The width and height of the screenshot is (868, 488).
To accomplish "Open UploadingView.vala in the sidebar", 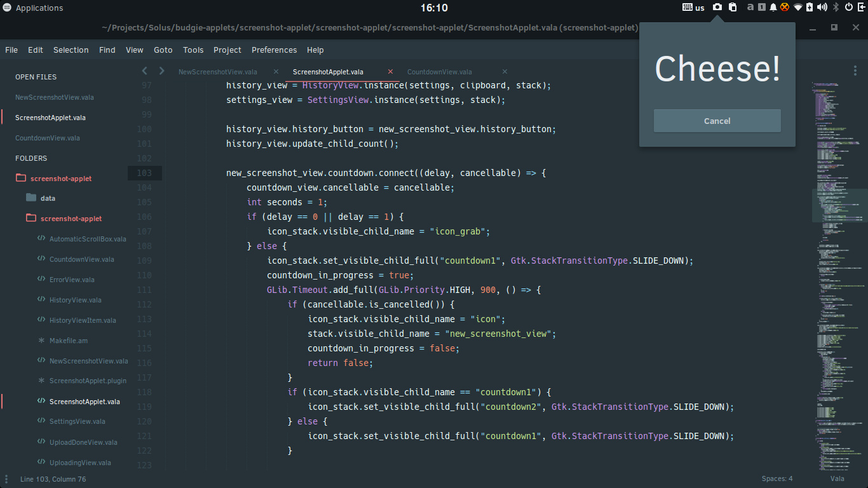I will point(80,463).
